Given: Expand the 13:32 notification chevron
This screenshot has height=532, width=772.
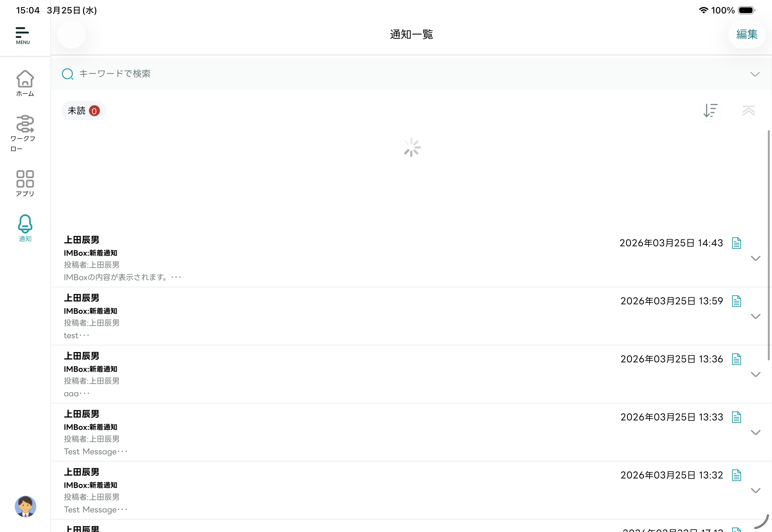Looking at the screenshot, I should pyautogui.click(x=755, y=490).
